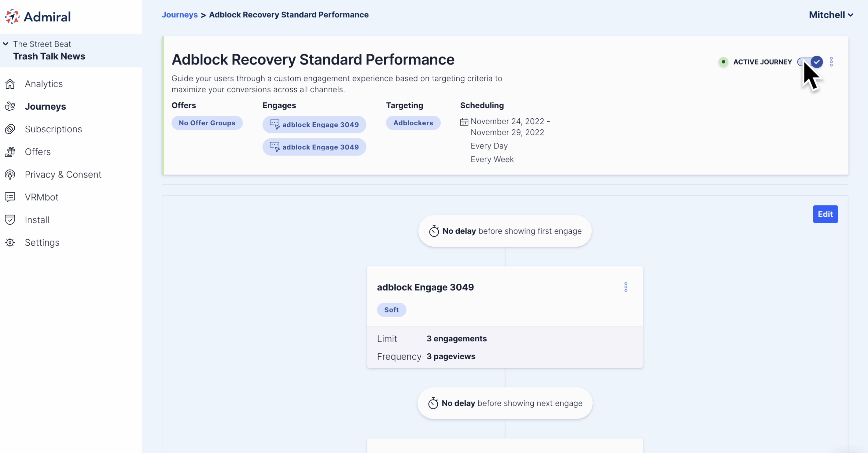Click the 3 pageviews frequency value

(451, 356)
